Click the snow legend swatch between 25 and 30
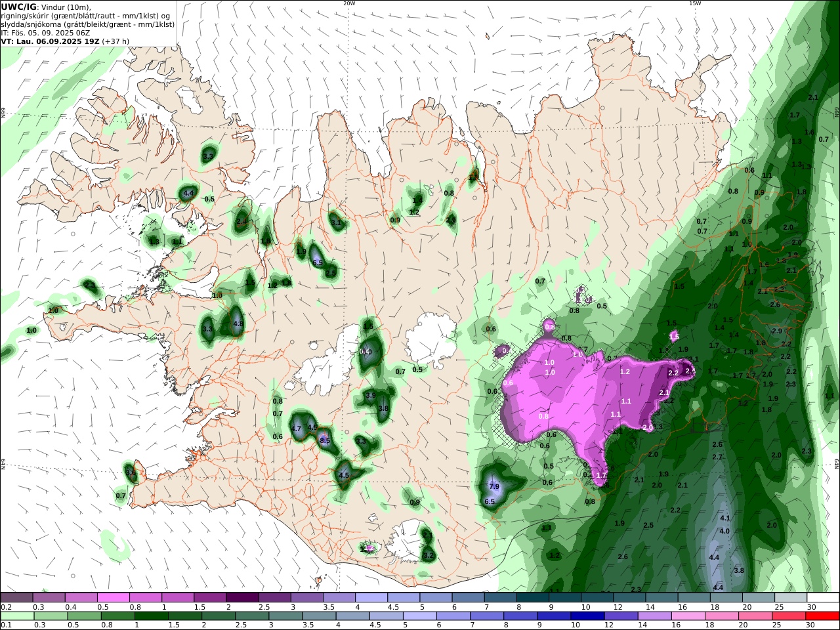Viewport: 840px width, 630px height. click(790, 598)
